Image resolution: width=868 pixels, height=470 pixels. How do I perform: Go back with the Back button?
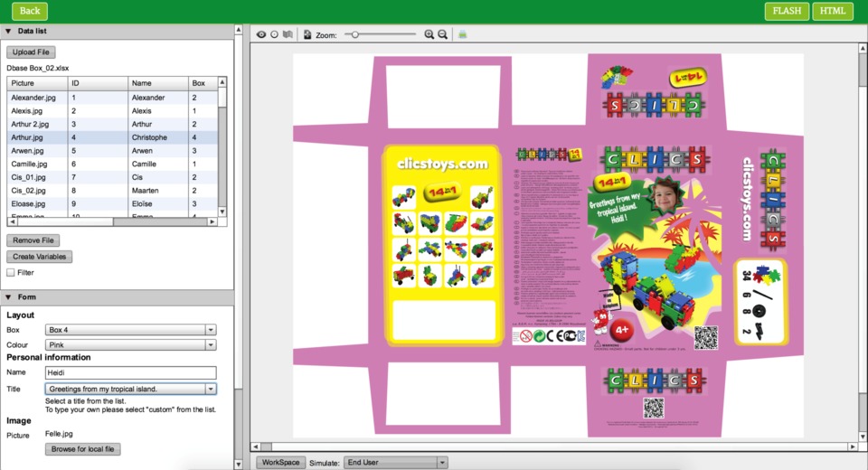30,11
